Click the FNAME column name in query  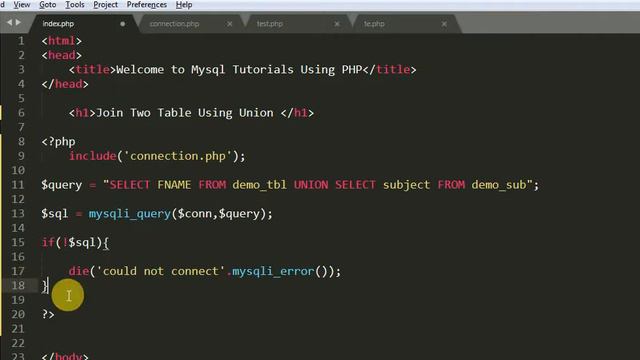point(174,185)
